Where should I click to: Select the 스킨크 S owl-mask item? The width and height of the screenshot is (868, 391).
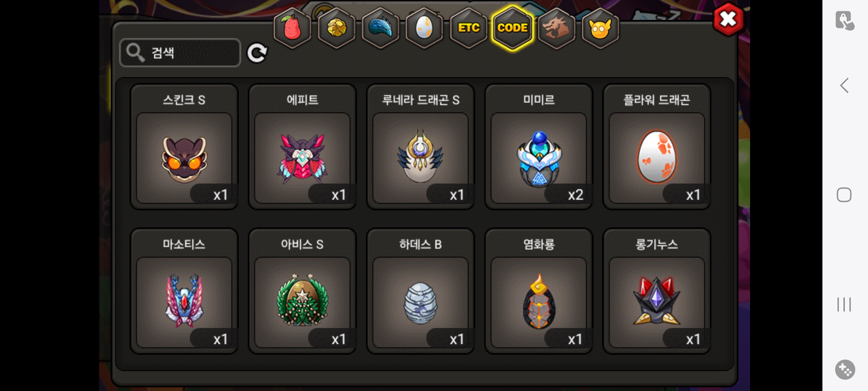tap(184, 147)
